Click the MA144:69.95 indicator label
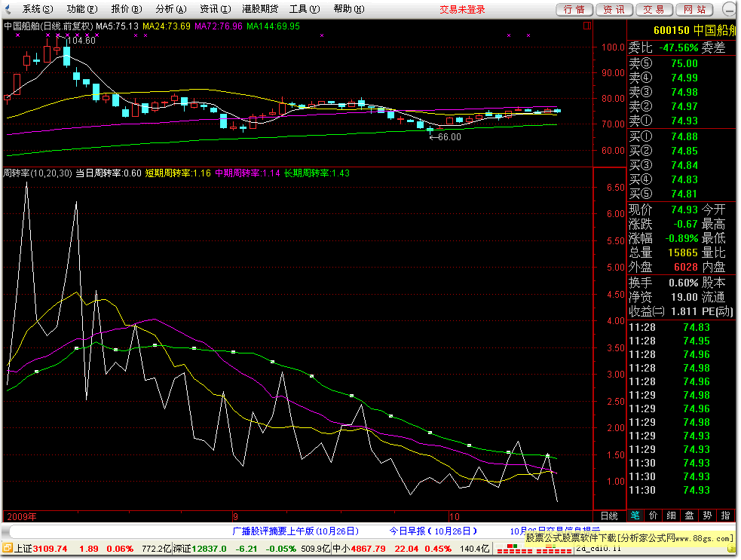Screen dimensions: 741x560 [273, 26]
